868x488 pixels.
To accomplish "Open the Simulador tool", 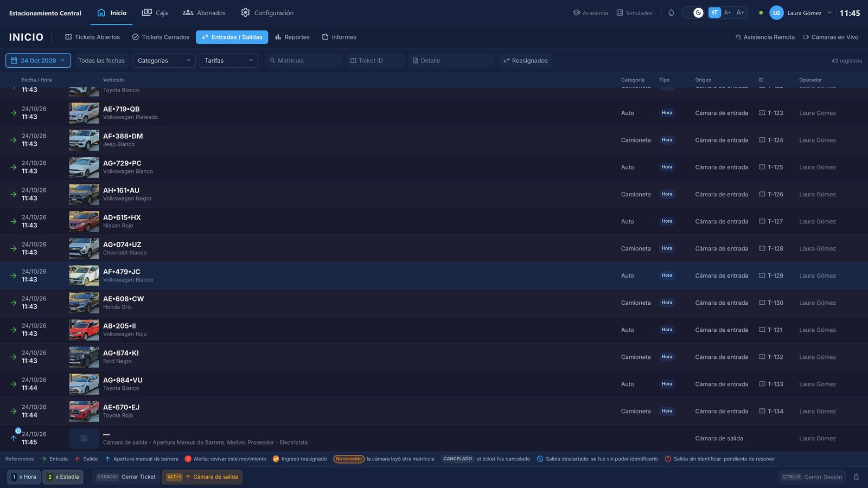I will (x=634, y=13).
